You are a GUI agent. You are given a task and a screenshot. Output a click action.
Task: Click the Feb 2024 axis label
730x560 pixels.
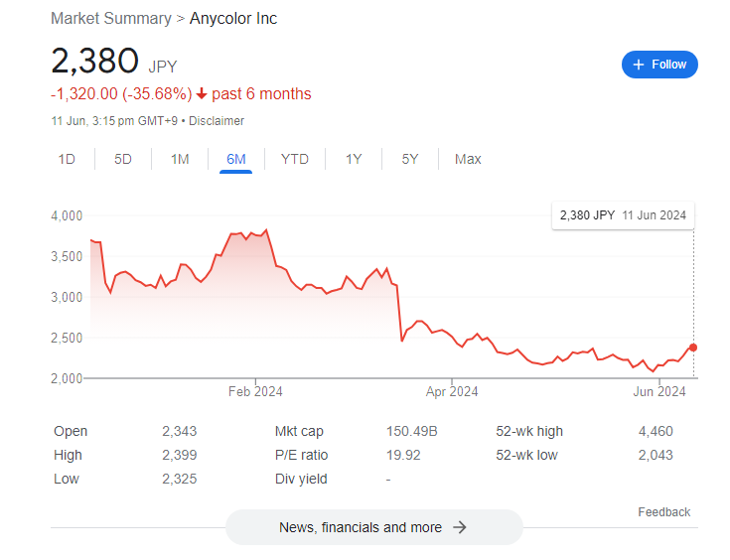point(255,391)
